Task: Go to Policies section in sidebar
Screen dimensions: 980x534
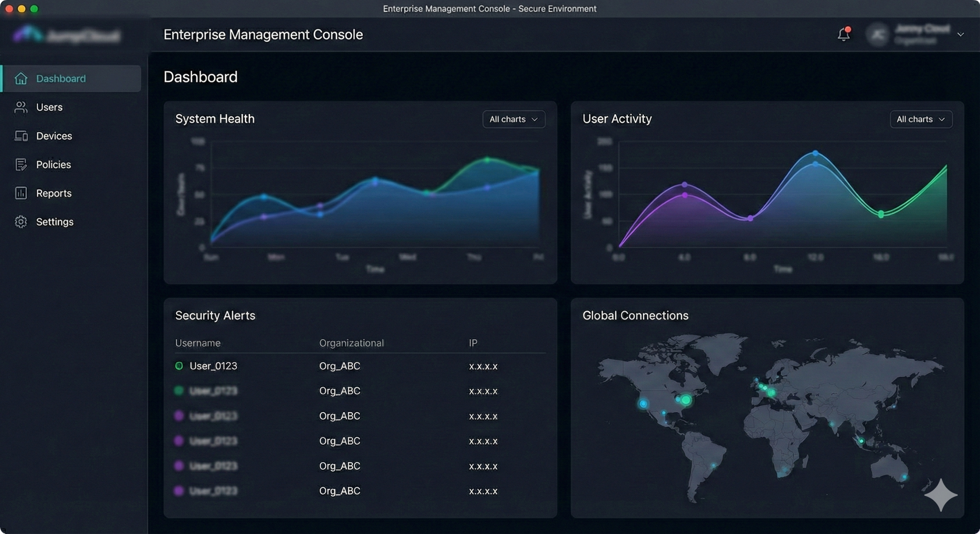Action: 54,164
